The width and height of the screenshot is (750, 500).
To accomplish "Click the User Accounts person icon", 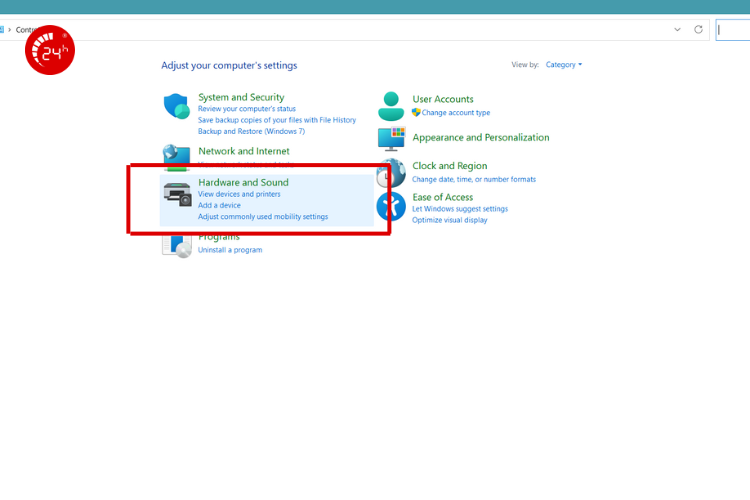I will coord(391,105).
